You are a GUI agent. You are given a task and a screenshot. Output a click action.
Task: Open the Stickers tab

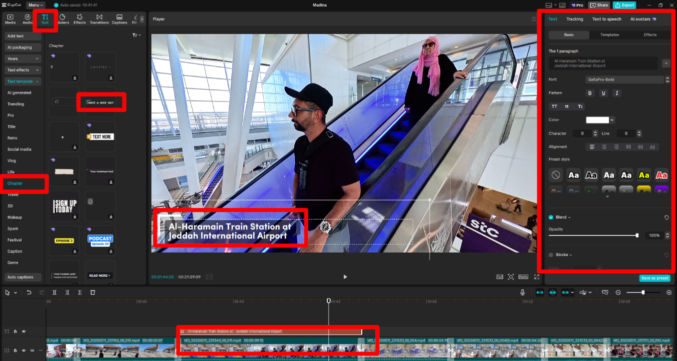pyautogui.click(x=62, y=19)
